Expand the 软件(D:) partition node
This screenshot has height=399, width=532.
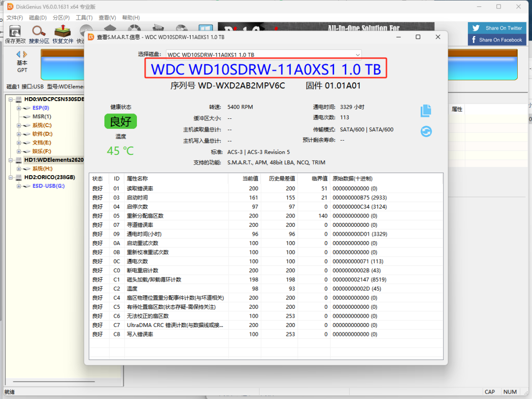[19, 134]
